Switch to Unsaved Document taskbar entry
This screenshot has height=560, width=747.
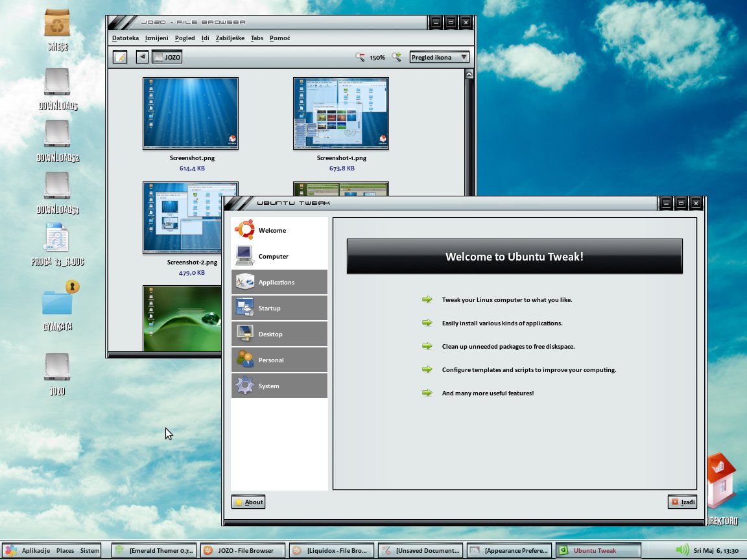(x=421, y=550)
